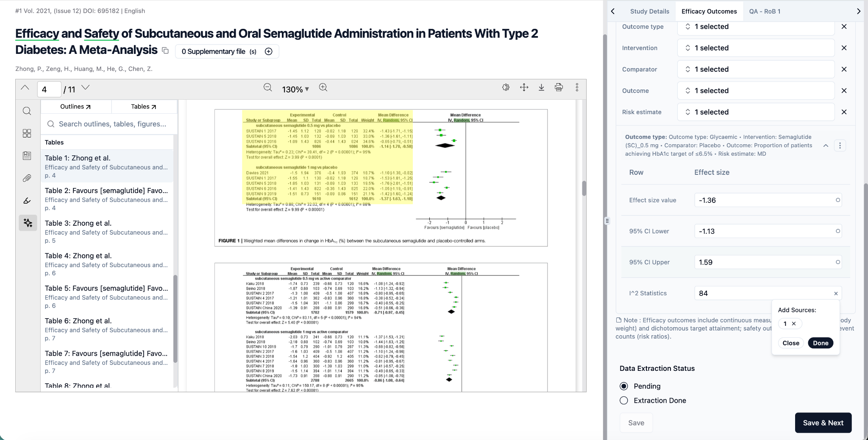Switch to the QA - RoB 1 tab
Viewport: 868px width, 440px height.
765,11
